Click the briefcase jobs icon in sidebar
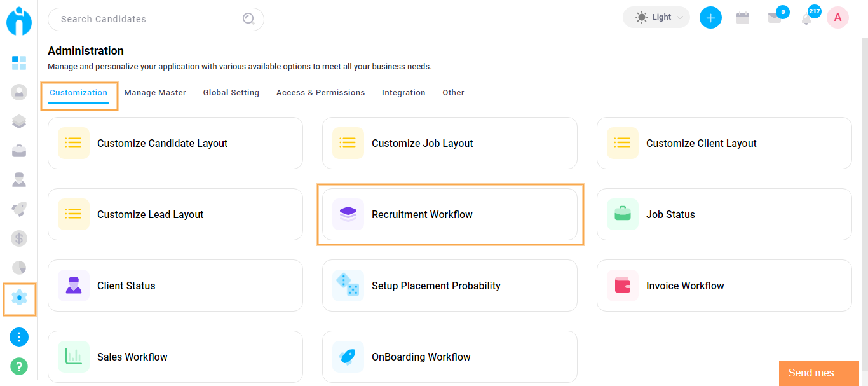The height and width of the screenshot is (386, 868). [x=19, y=151]
